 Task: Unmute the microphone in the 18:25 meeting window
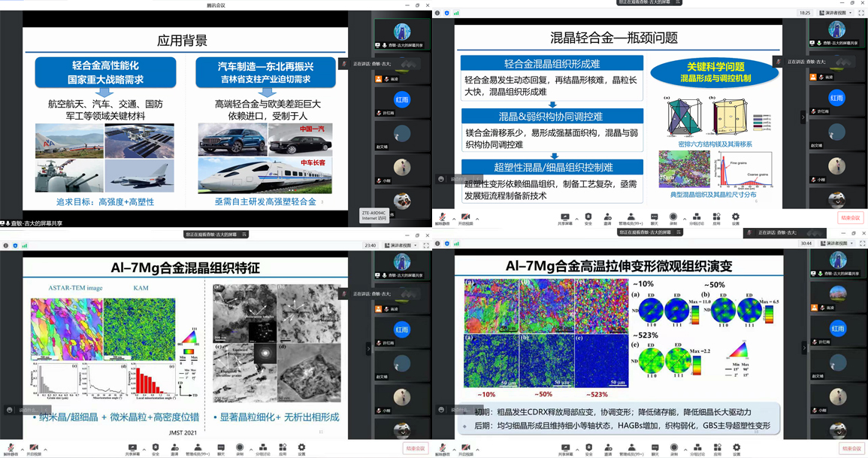(443, 217)
